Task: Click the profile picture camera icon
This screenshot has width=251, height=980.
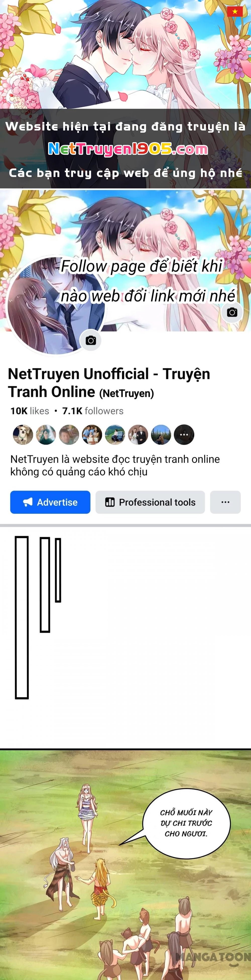Action: [x=91, y=341]
